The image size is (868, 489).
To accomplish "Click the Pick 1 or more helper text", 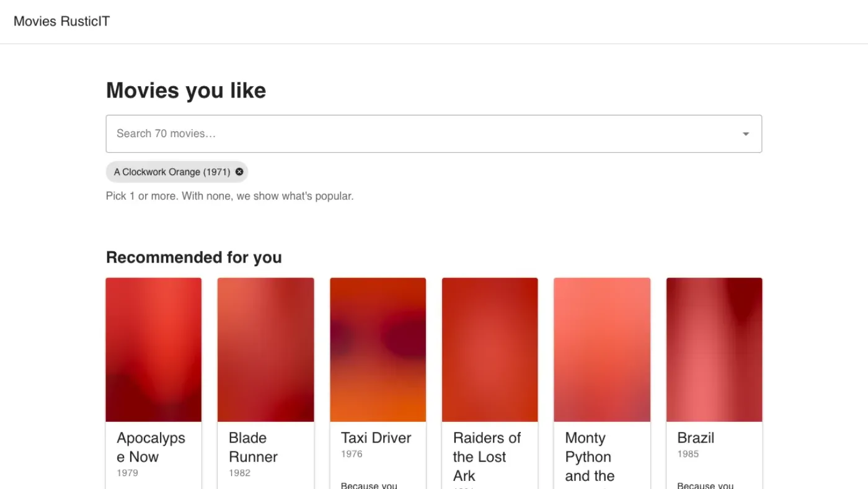I will (229, 196).
